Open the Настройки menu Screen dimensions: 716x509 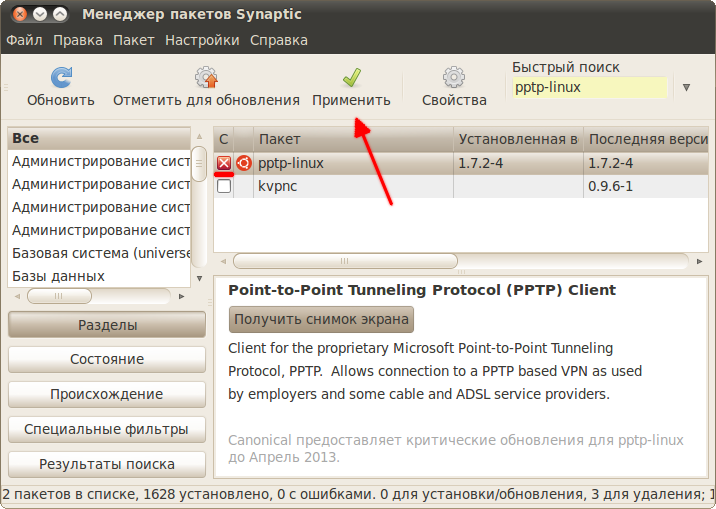pos(202,40)
